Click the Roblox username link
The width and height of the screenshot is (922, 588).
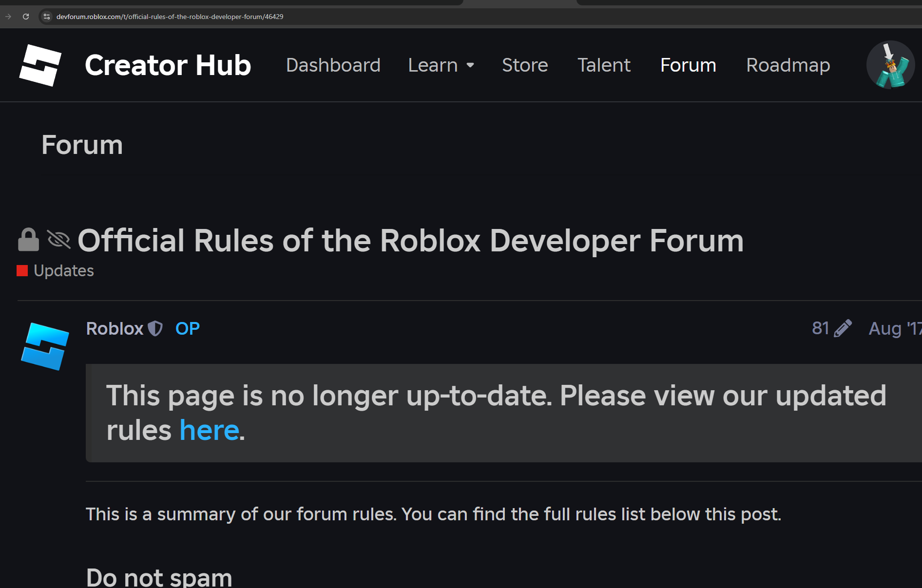click(x=115, y=328)
